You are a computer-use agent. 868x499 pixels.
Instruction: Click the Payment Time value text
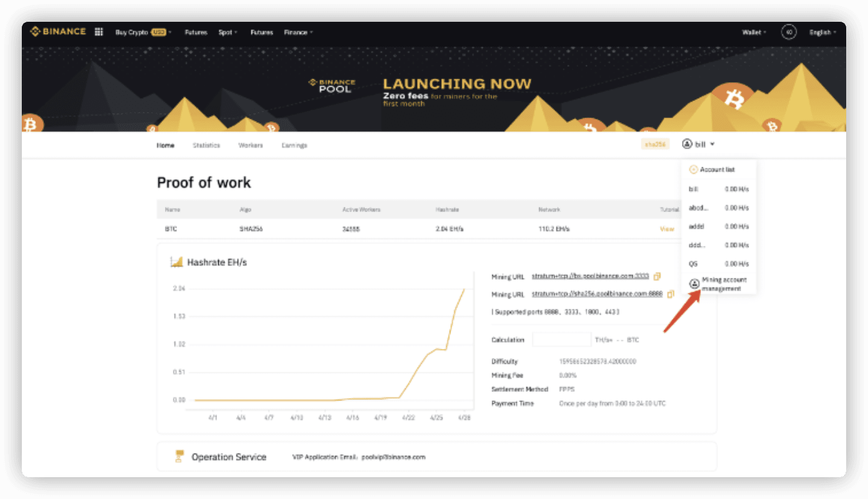(x=612, y=403)
